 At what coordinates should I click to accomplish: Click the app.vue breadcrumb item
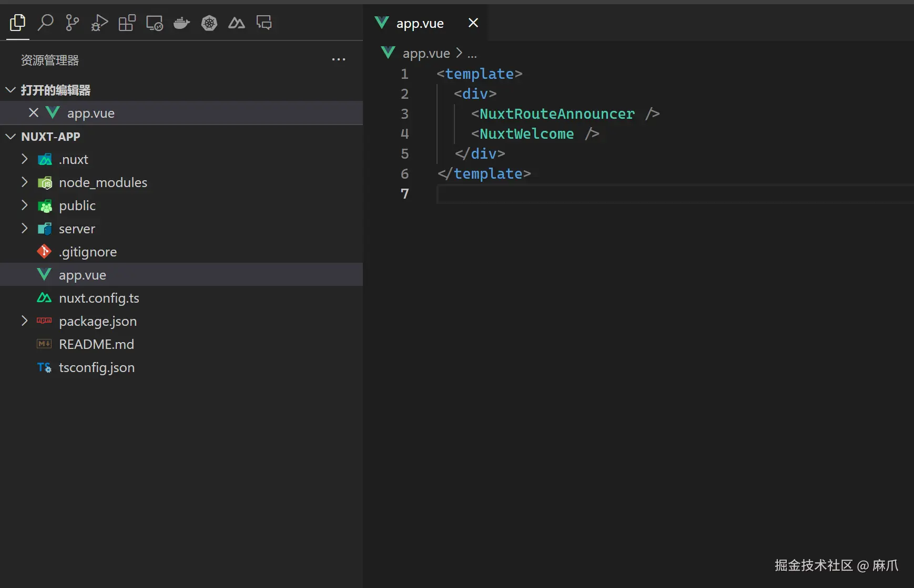tap(426, 53)
